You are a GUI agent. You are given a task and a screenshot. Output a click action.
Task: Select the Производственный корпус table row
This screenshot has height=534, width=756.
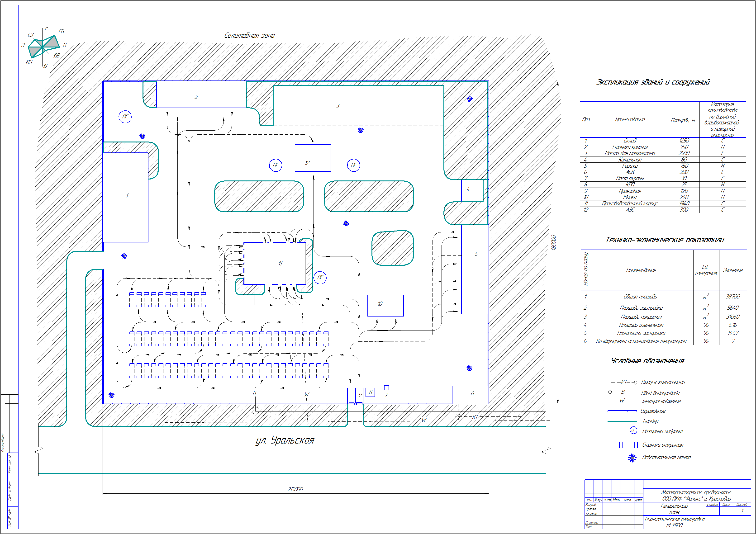(x=630, y=203)
